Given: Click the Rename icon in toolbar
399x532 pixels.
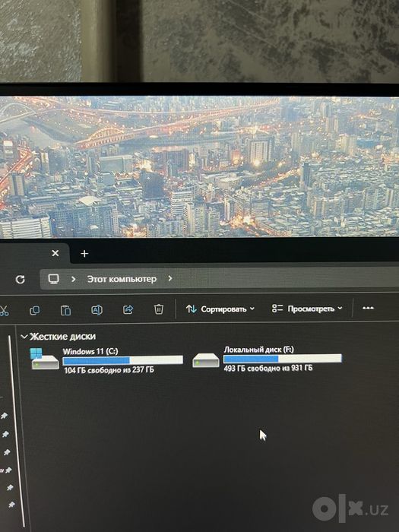Looking at the screenshot, I should (x=97, y=310).
